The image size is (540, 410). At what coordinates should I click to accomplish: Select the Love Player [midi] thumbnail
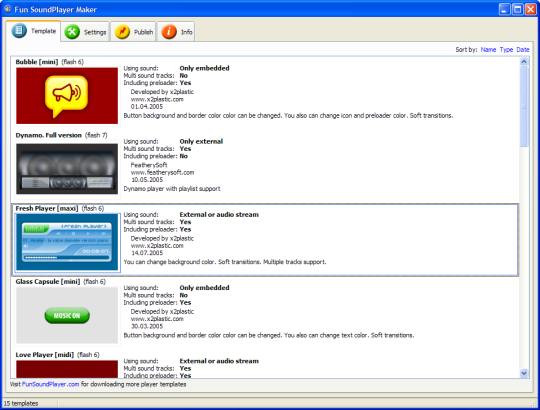click(67, 369)
